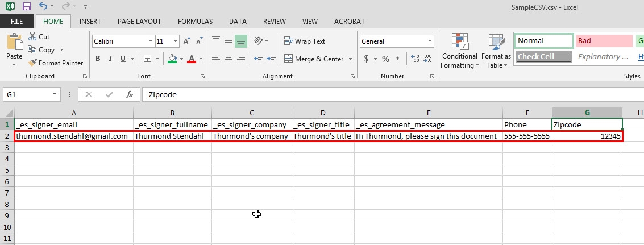The height and width of the screenshot is (245, 644).
Task: Click the Save icon in quick access toolbar
Action: pos(26,6)
